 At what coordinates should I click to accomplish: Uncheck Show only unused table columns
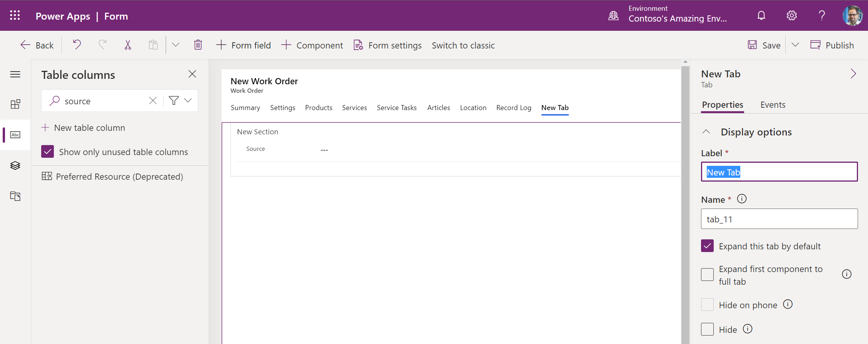coord(48,152)
